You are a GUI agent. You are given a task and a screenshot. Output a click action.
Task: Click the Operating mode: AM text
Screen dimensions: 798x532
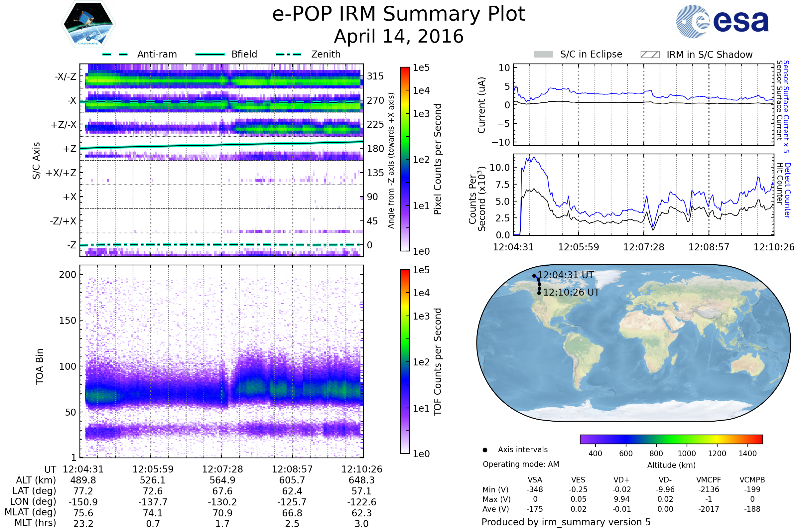click(x=521, y=464)
